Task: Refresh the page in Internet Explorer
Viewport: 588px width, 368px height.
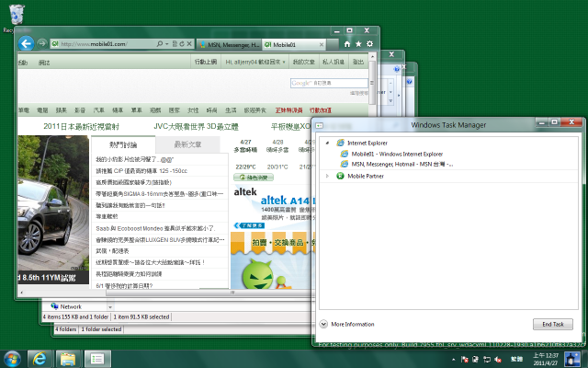Action: pos(182,44)
